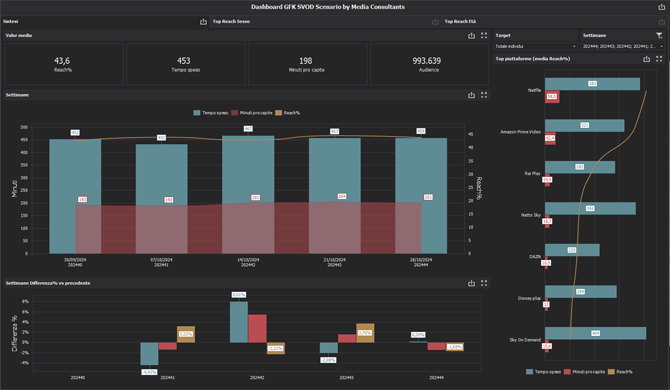Export the Valor medio panel
The height and width of the screenshot is (390, 670).
click(471, 35)
